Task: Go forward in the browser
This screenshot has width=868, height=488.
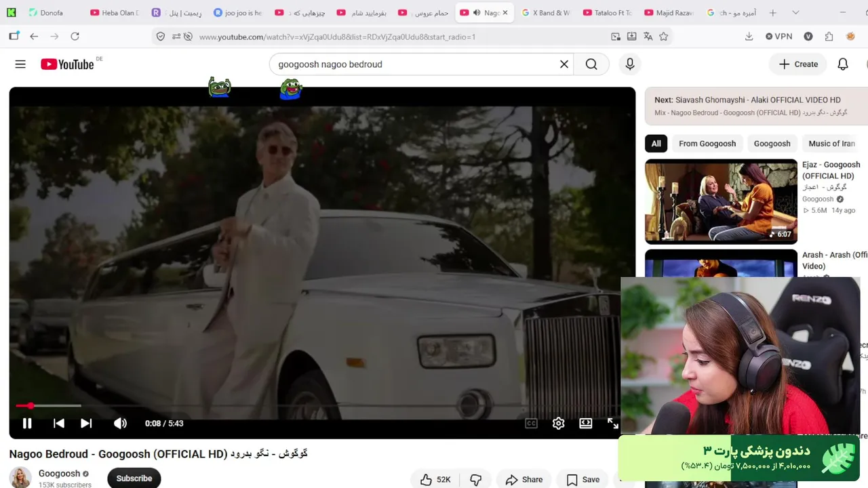Action: pos(54,37)
